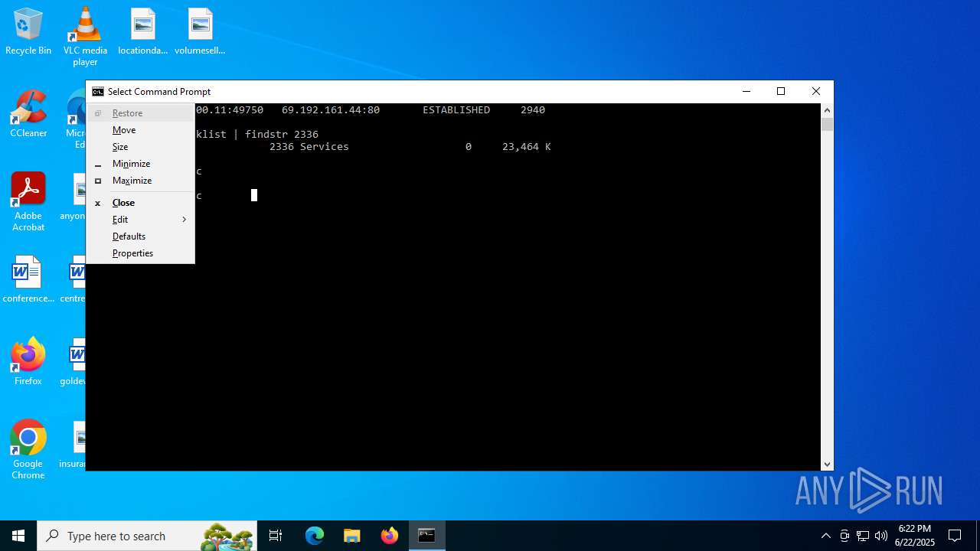Open CCleaner desktop shortcut
The height and width of the screenshot is (551, 980).
[x=28, y=115]
